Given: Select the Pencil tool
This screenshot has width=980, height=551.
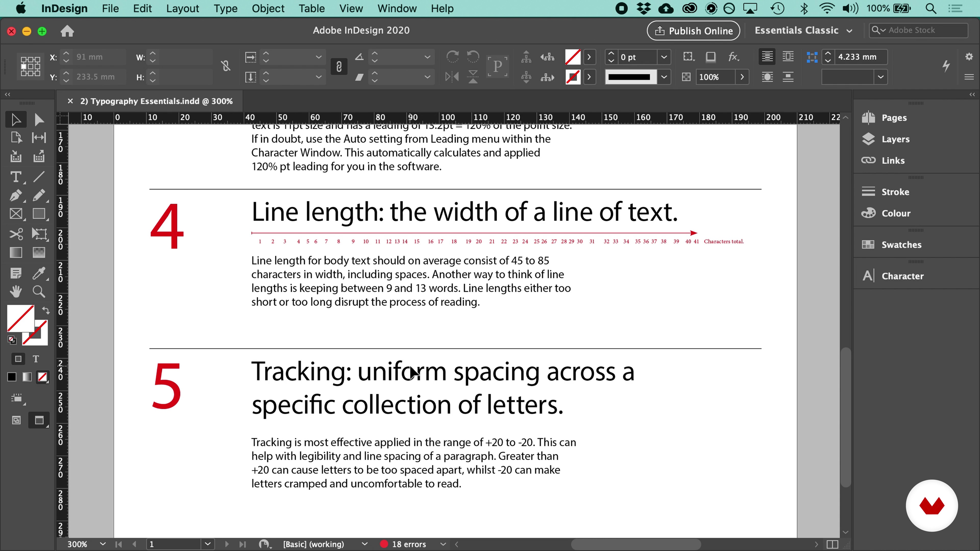Looking at the screenshot, I should point(39,195).
